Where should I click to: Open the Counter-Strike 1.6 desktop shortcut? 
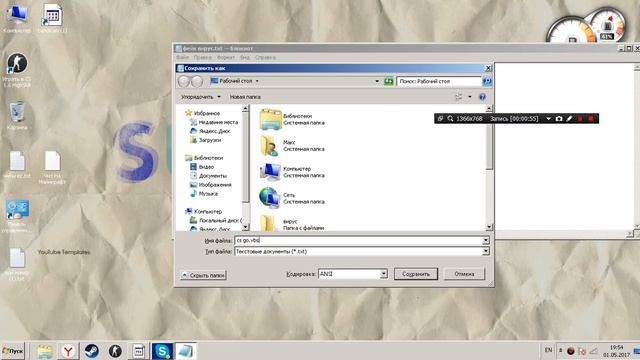[x=17, y=70]
